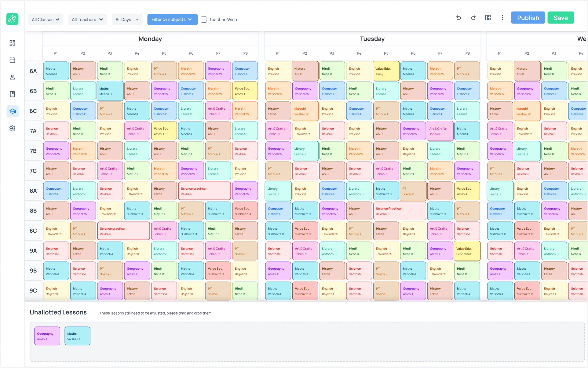Select Wednesday P1 English Preksha J. card for 6A
Screen dimensions: 588x368
point(500,71)
